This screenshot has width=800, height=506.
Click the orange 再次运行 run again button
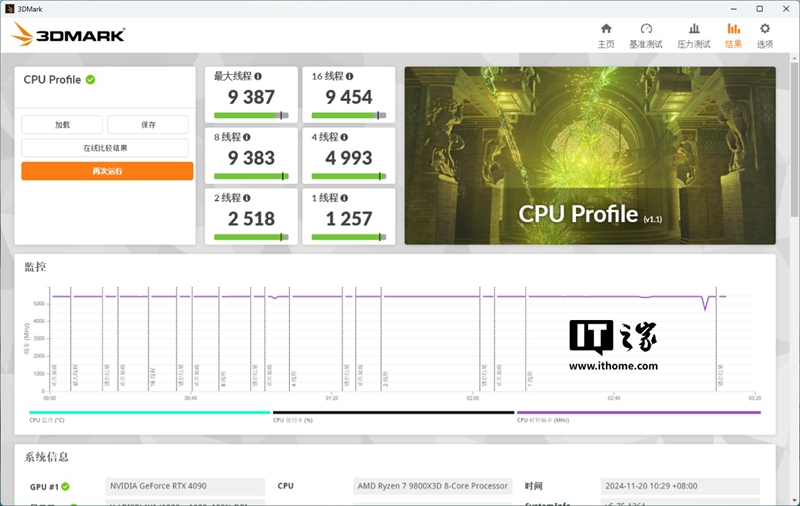point(107,171)
